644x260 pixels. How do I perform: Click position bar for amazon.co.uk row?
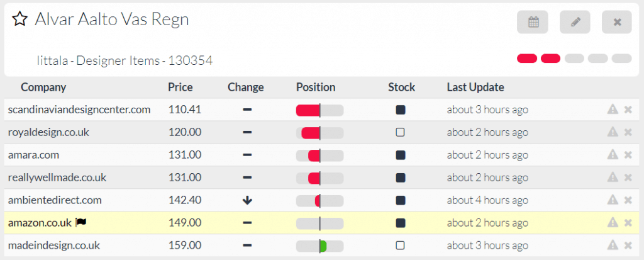coord(319,223)
